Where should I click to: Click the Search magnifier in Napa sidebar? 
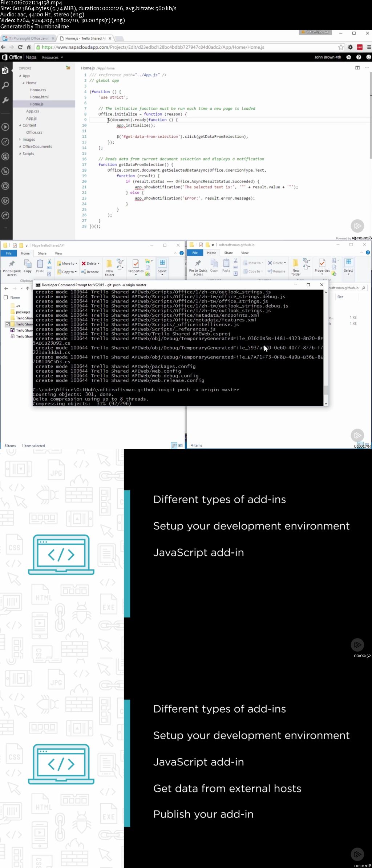coord(5,85)
